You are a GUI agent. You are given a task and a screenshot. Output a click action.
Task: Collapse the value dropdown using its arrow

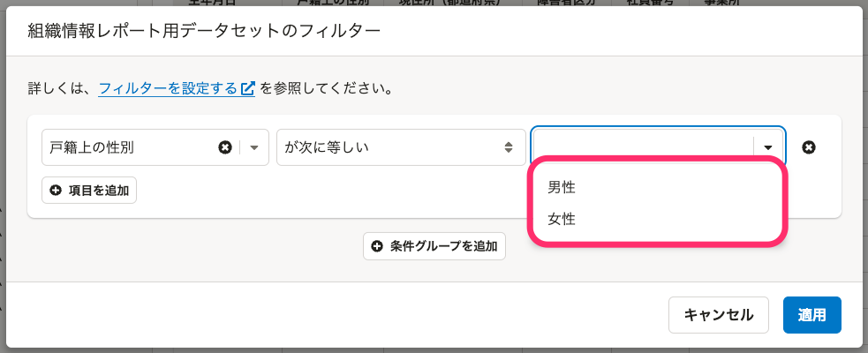click(x=768, y=147)
